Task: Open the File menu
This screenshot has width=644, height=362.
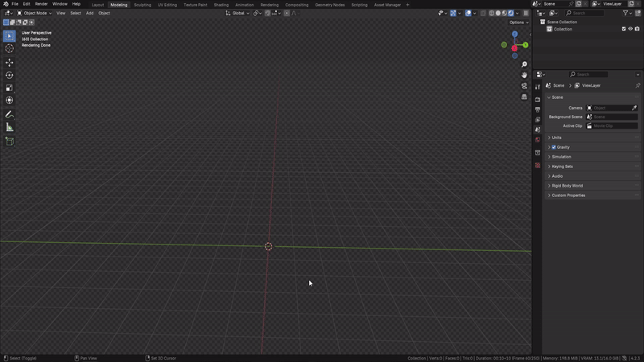Action: [14, 4]
